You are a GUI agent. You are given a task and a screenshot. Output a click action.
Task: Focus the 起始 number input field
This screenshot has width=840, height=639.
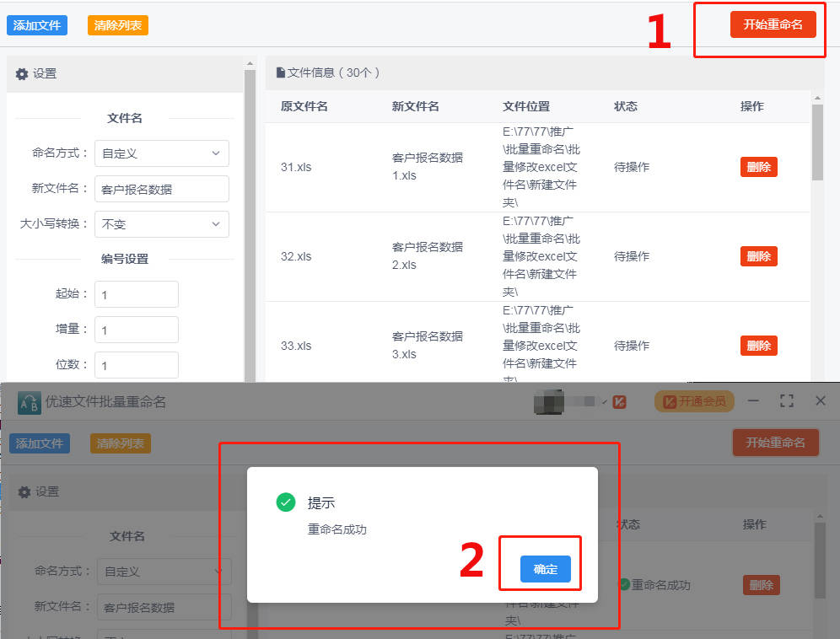pyautogui.click(x=136, y=294)
